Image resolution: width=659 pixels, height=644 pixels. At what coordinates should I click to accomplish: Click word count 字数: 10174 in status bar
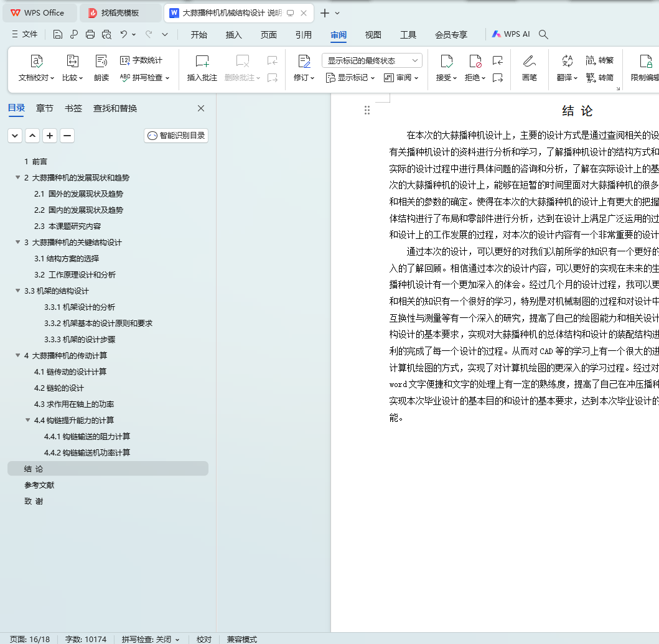click(x=86, y=640)
